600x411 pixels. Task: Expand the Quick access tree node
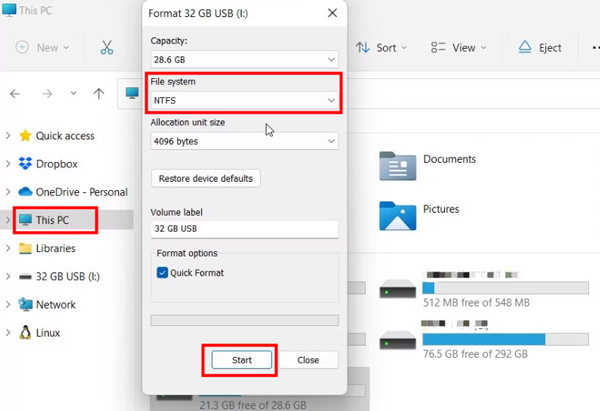tap(8, 135)
